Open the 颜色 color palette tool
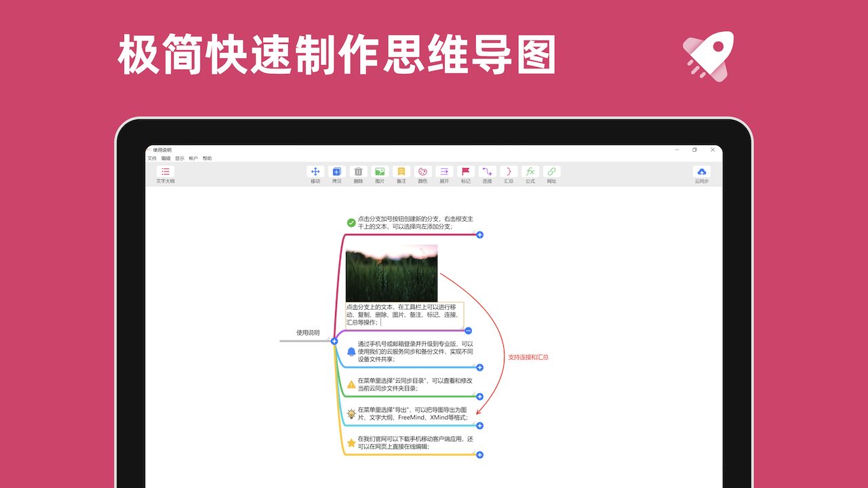Screen dimensions: 868x488 click(x=422, y=172)
